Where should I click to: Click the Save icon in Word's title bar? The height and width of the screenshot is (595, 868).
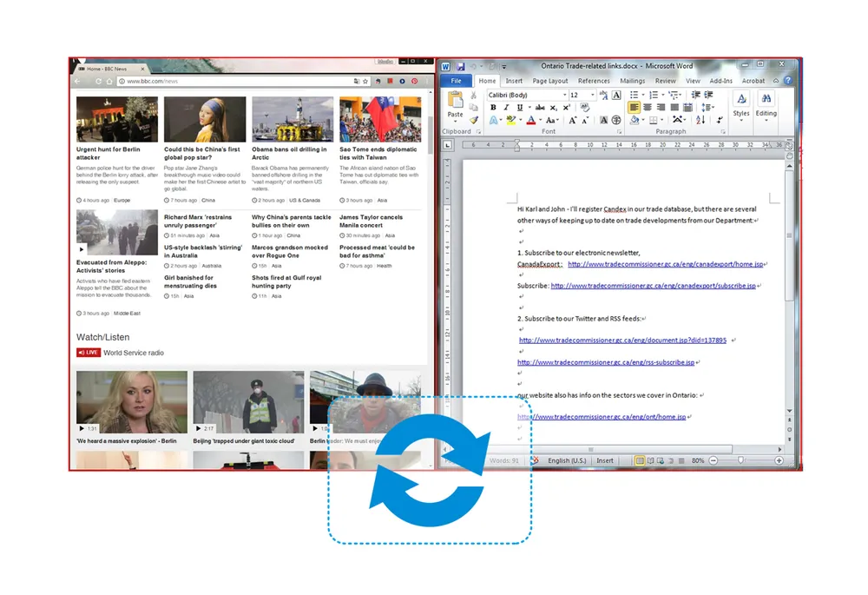pos(461,67)
